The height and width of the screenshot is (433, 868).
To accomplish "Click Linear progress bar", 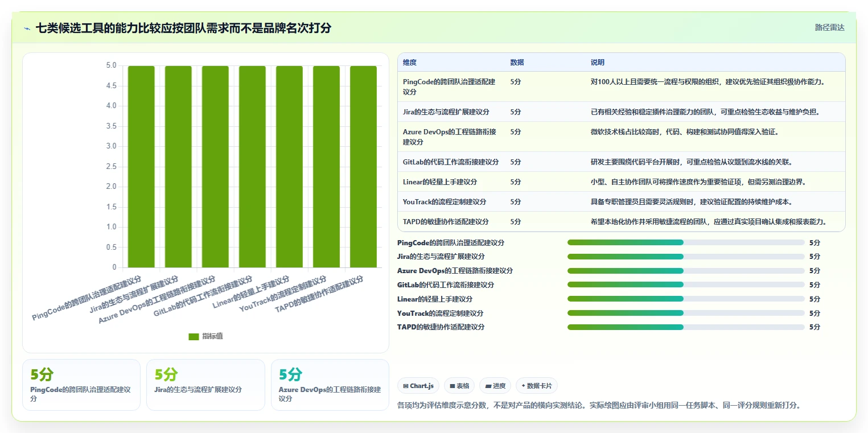I will [x=686, y=299].
